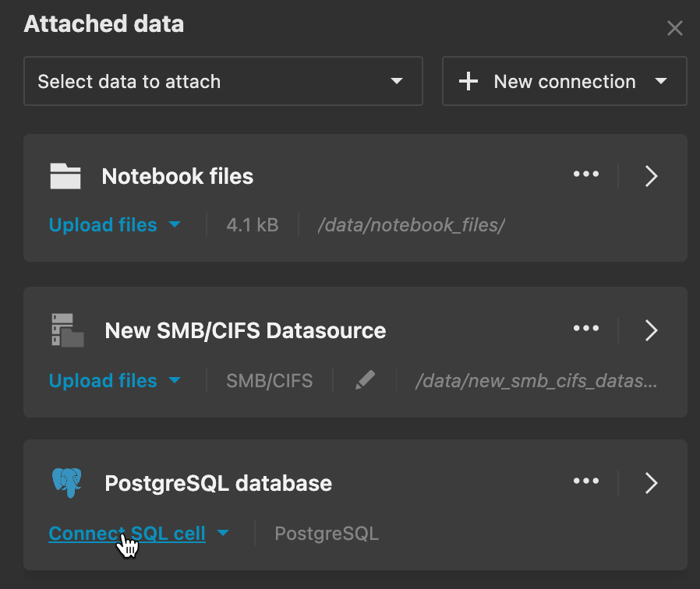Image resolution: width=700 pixels, height=589 pixels.
Task: Open the Upload files dropdown for Notebook files
Action: coord(173,224)
